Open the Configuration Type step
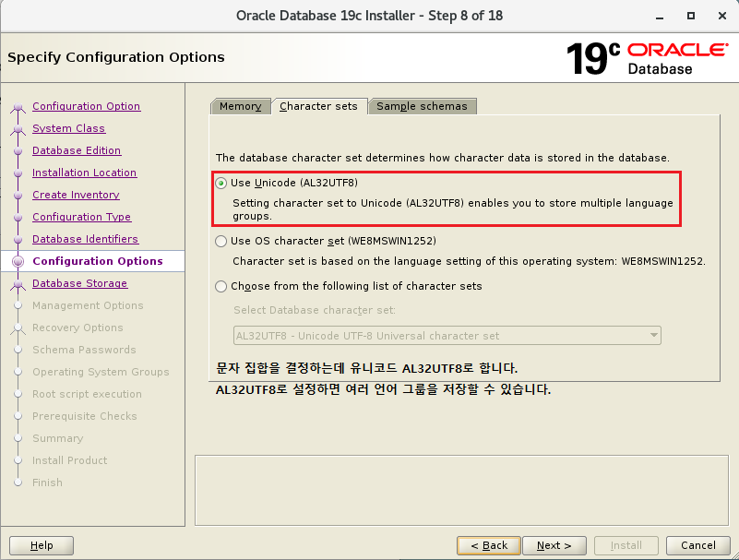The width and height of the screenshot is (739, 560). 81,217
